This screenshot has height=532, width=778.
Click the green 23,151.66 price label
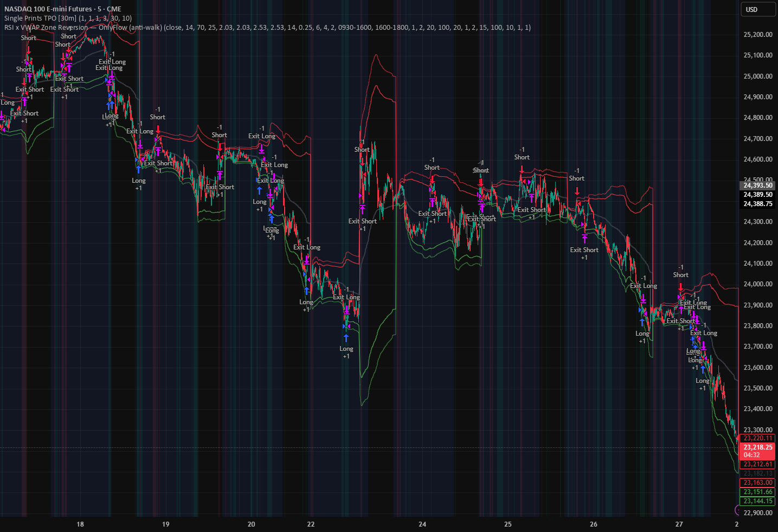point(758,492)
